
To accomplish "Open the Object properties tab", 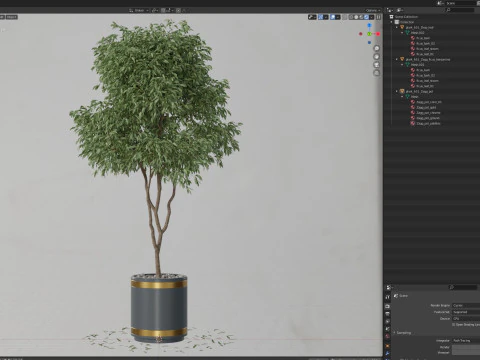I will click(387, 346).
